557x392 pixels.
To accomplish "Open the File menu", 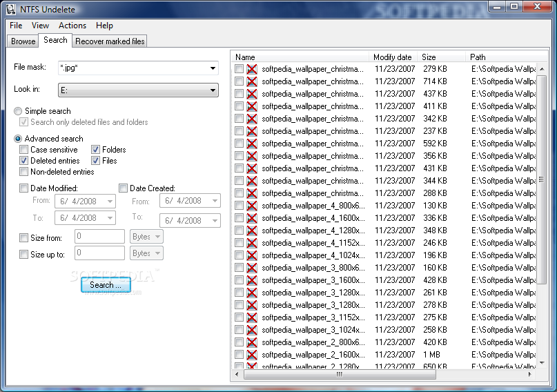I will pos(16,26).
